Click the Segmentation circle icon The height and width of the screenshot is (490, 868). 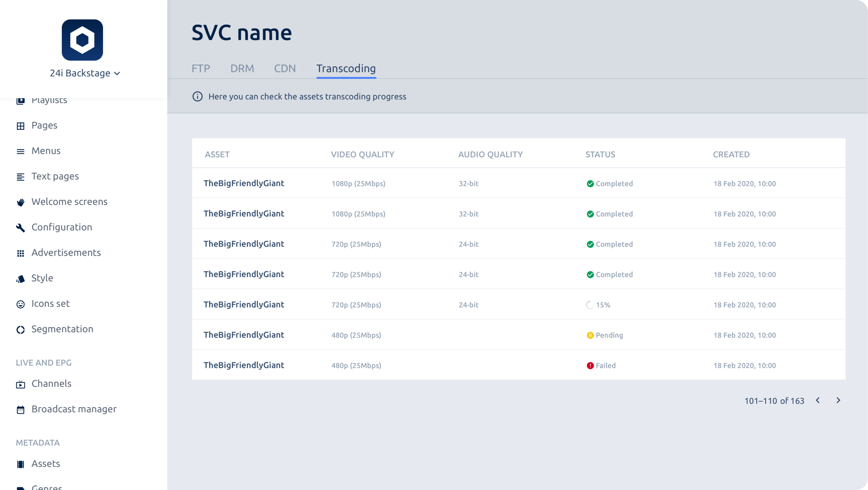click(x=21, y=330)
